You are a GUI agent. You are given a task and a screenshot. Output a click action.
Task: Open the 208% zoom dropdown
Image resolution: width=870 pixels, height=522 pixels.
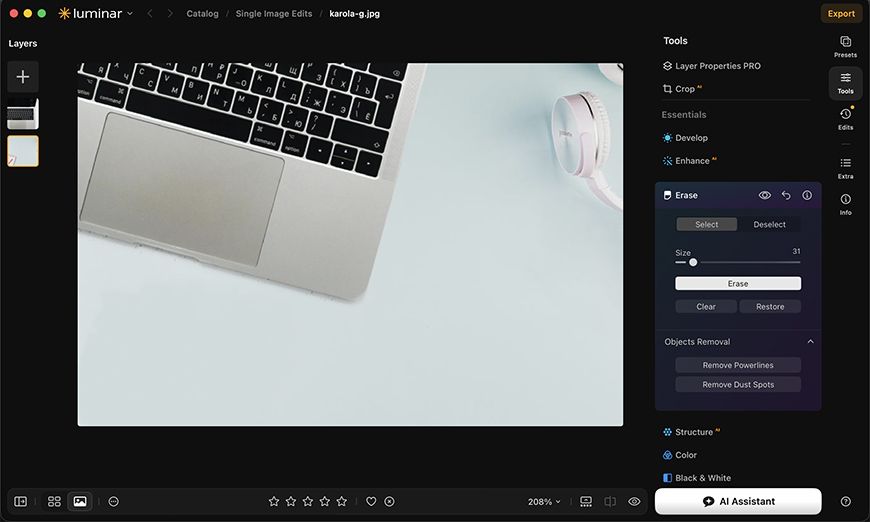point(544,501)
